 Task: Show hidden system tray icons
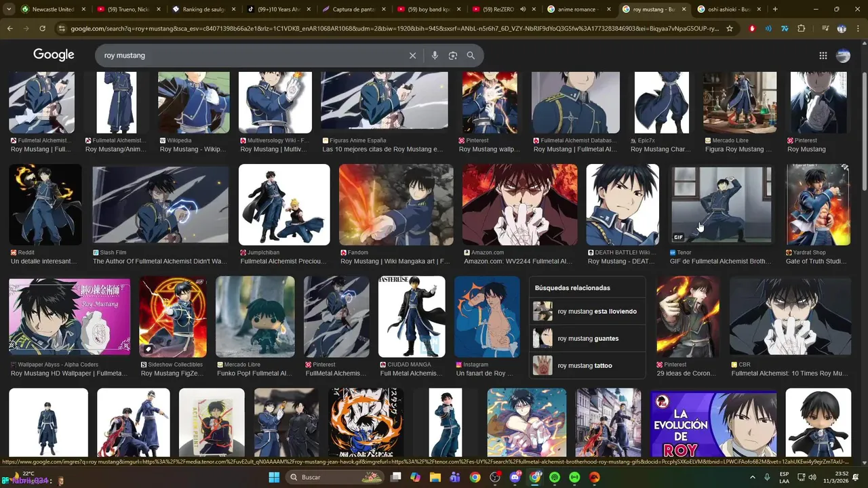tap(753, 477)
